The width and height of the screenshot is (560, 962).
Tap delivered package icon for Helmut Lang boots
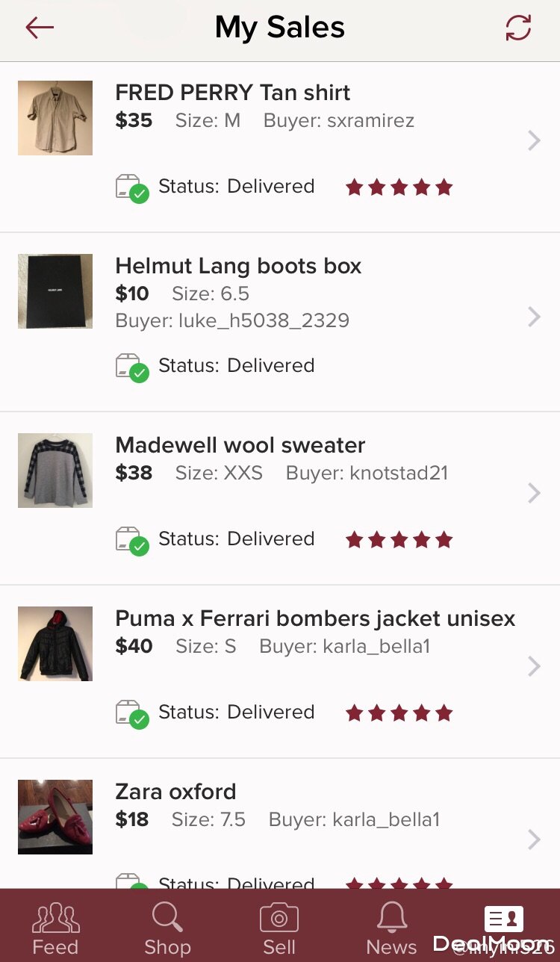[x=132, y=367]
